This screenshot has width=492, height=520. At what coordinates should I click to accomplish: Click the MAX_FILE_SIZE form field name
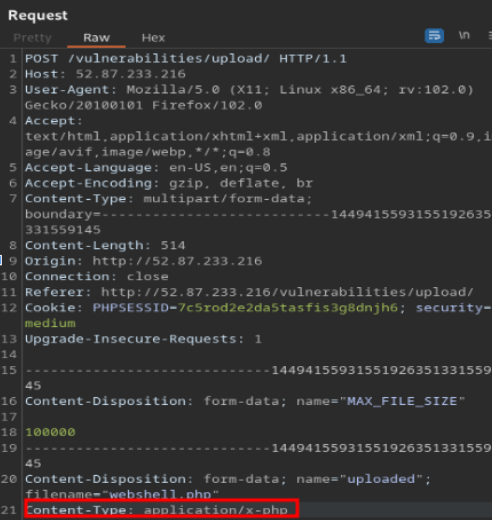pos(402,401)
